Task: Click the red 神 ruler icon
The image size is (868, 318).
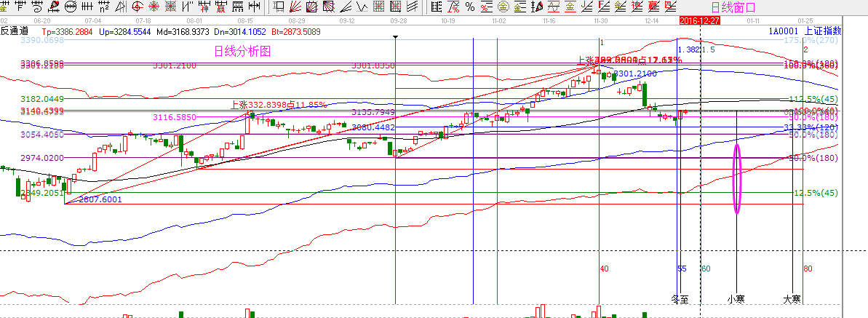Action: pos(204,7)
